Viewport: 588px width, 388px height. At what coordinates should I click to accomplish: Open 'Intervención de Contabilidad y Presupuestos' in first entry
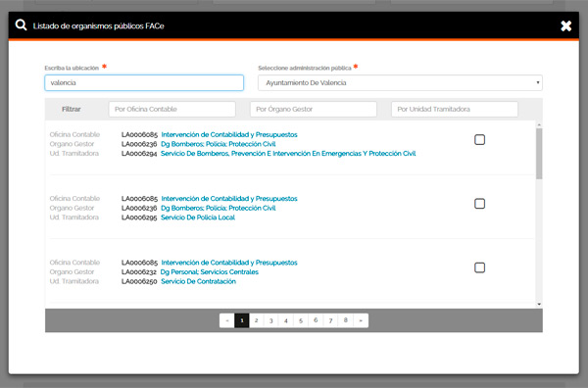229,134
